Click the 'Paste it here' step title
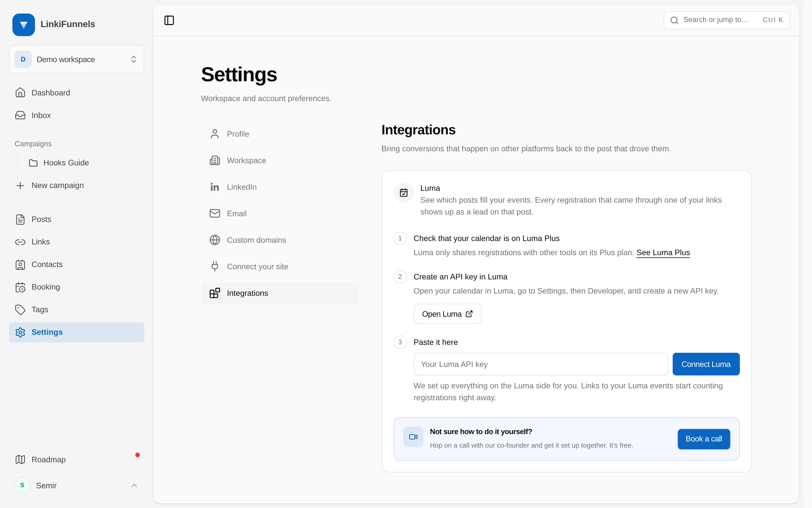This screenshot has width=812, height=508. click(436, 342)
